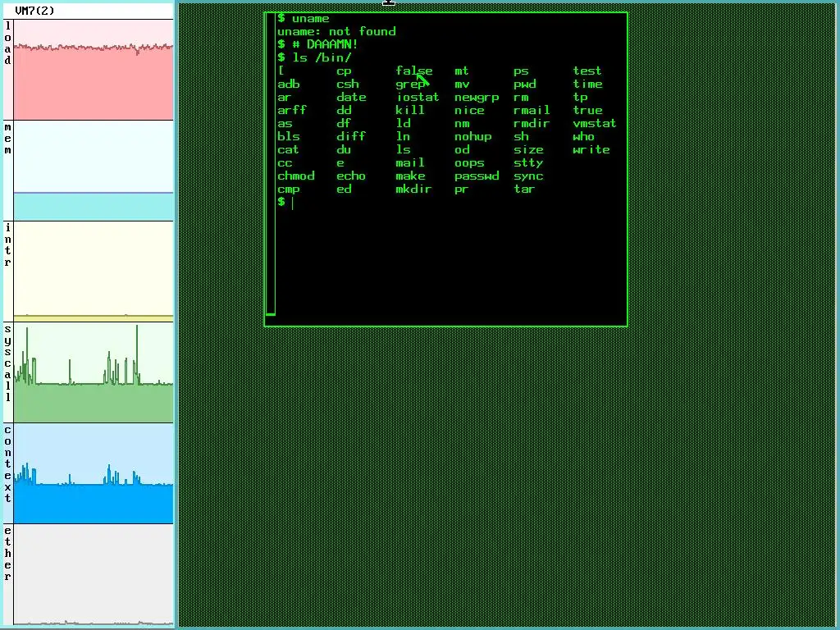This screenshot has width=840, height=630.
Task: Click the terminal window scrollbar
Action: (271, 164)
